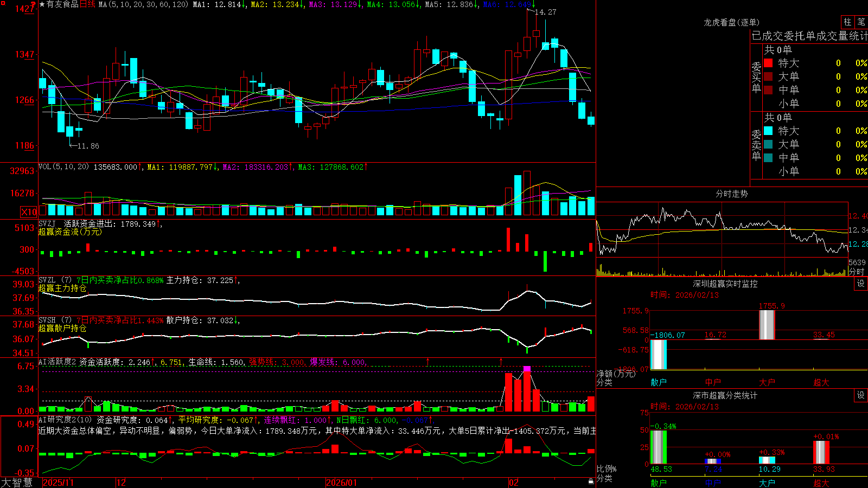Switch 龙虎看盘 to 柱 bar mode
Screen dimensions: 868x488
coord(847,22)
